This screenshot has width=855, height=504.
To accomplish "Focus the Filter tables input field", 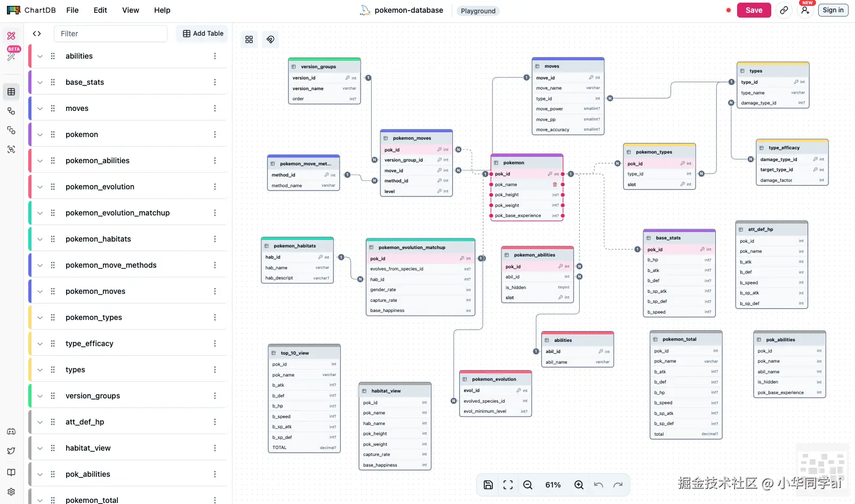I will pyautogui.click(x=110, y=34).
